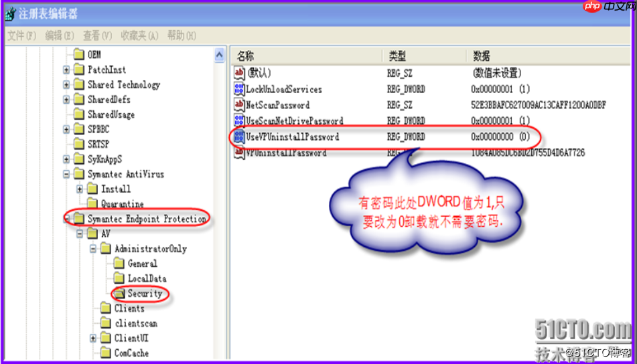This screenshot has width=637, height=364.
Task: Click the LocalData folder icon
Action: 119,278
